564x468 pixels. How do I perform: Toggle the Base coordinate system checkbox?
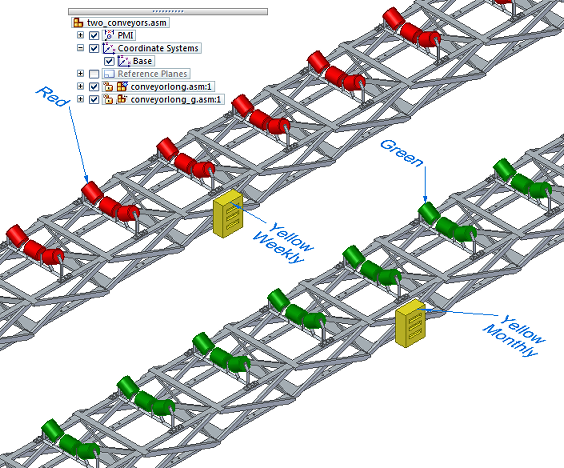pyautogui.click(x=109, y=61)
